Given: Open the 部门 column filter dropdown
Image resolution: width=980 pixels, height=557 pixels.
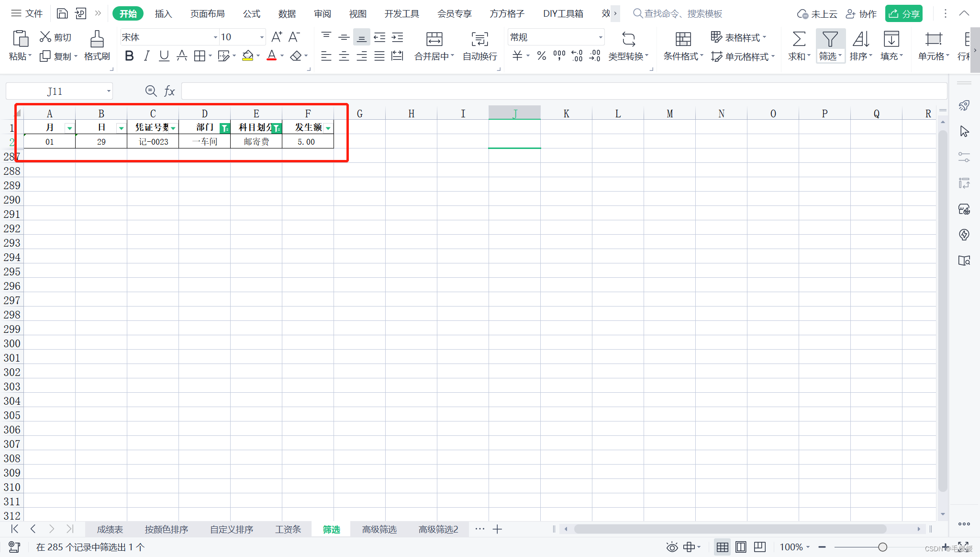Looking at the screenshot, I should [224, 128].
